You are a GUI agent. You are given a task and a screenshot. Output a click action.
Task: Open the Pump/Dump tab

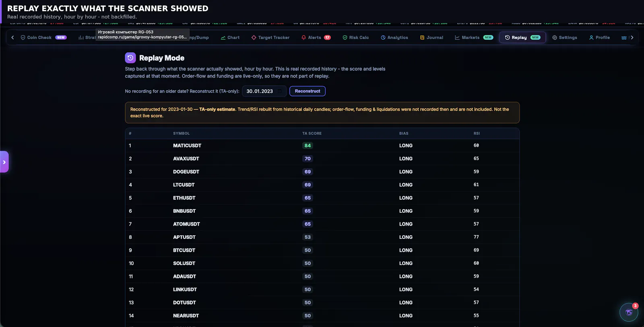point(199,37)
